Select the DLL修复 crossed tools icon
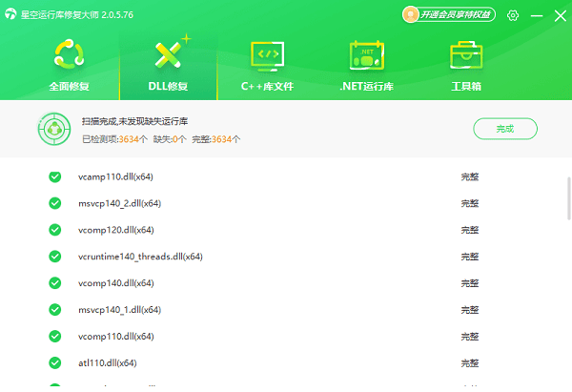This screenshot has height=392, width=572. click(x=168, y=54)
